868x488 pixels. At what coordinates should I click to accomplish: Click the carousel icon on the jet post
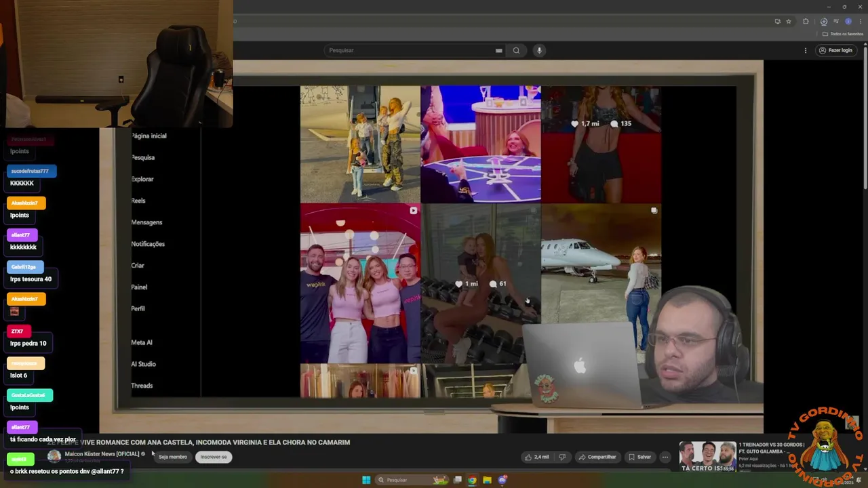click(654, 211)
